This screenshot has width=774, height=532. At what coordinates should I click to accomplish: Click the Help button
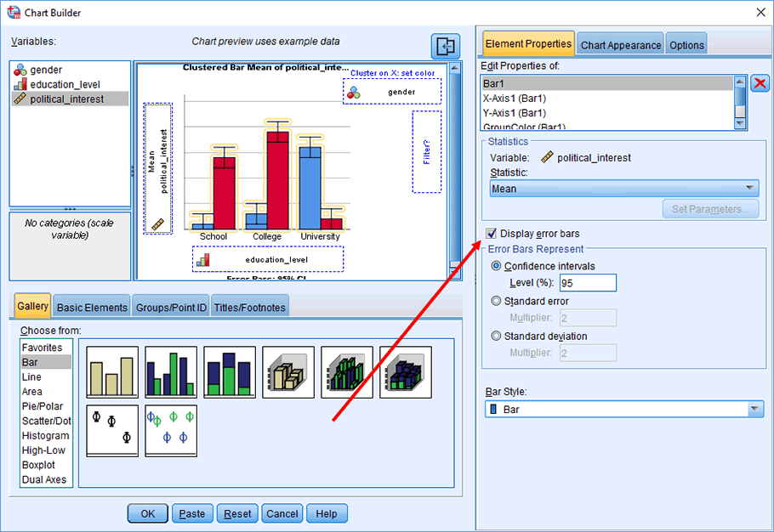327,514
